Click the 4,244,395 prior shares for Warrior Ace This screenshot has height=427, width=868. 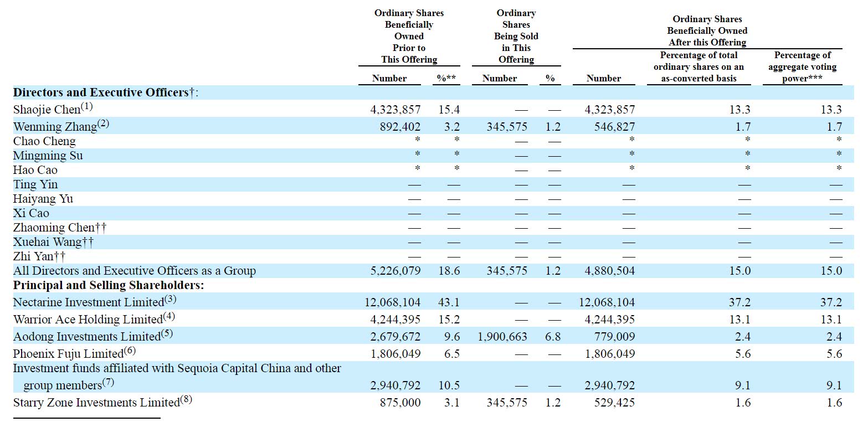pyautogui.click(x=396, y=320)
